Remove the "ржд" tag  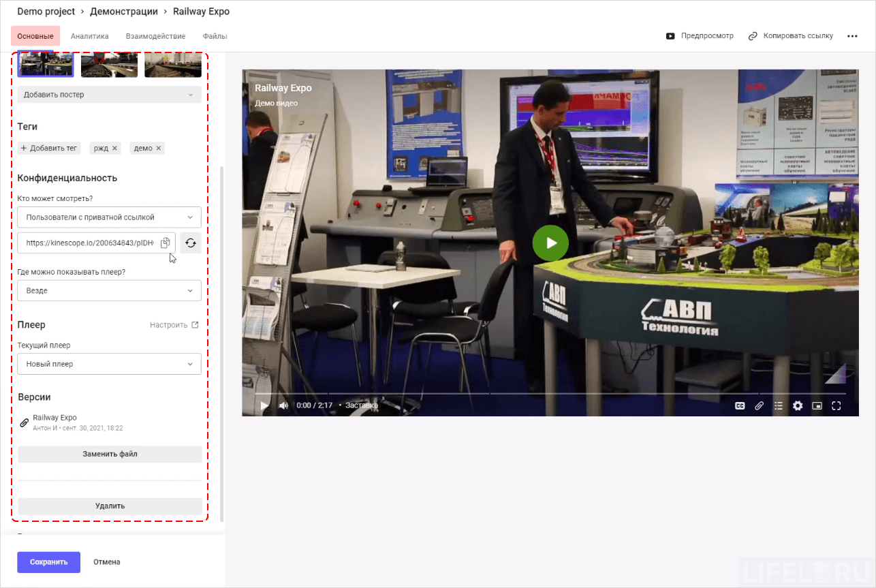[114, 148]
